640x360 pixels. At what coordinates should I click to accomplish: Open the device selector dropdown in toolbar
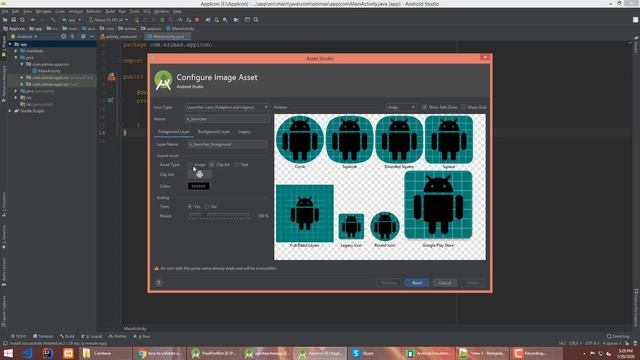[x=108, y=20]
